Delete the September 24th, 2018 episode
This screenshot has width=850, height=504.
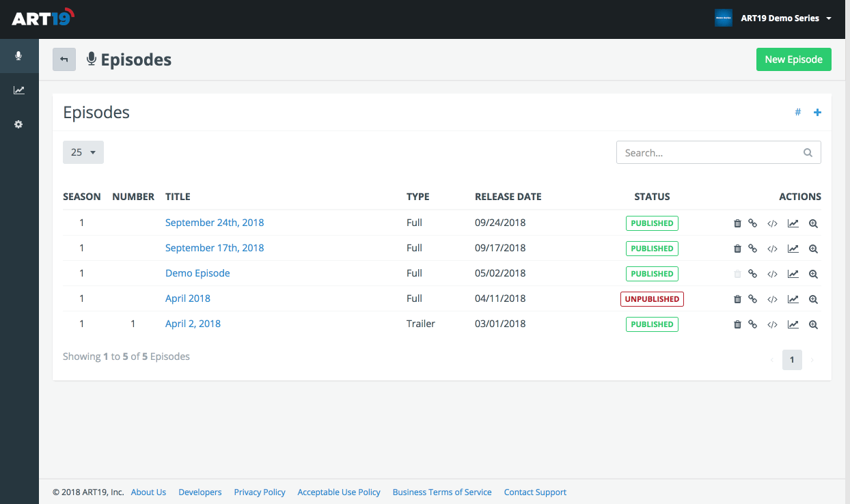737,223
